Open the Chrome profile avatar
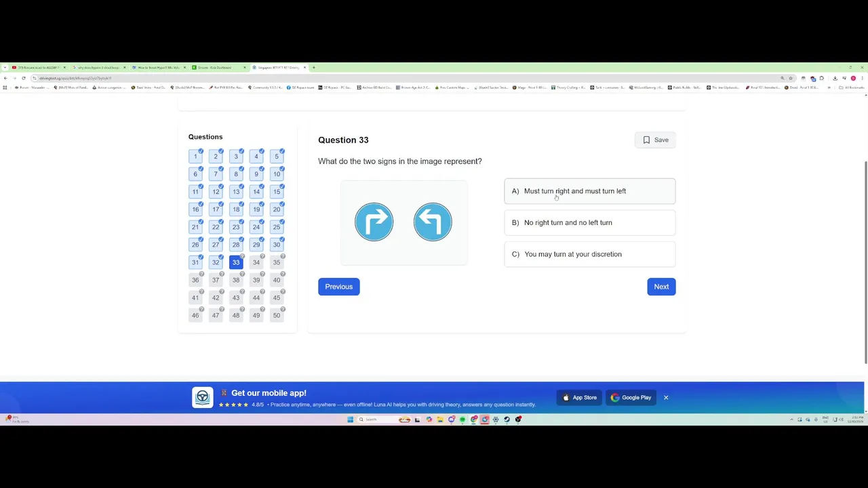868x488 pixels. click(x=853, y=78)
